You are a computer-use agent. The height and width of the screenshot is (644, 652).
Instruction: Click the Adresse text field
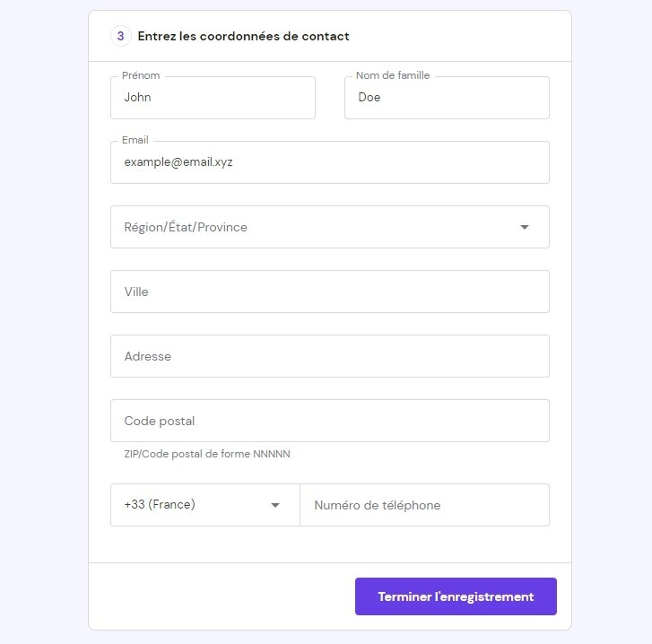329,356
